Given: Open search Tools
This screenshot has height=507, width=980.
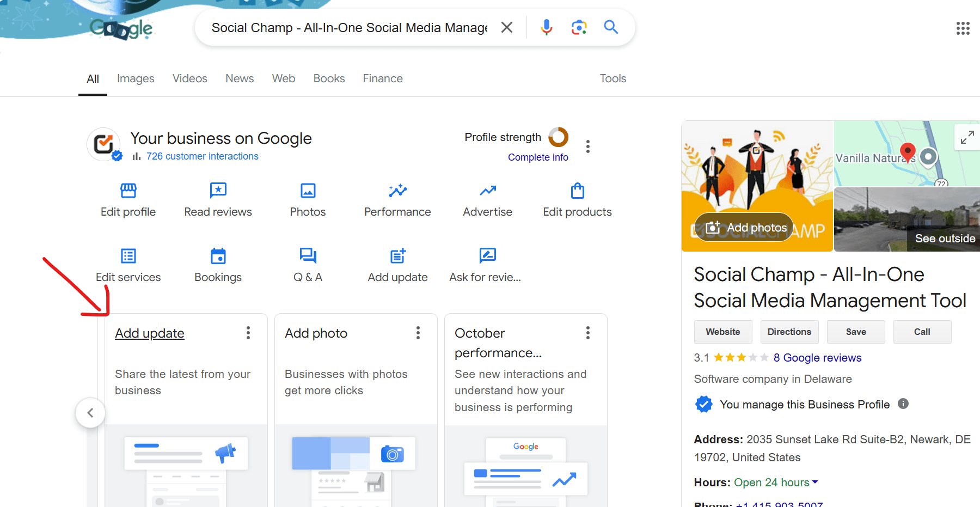Looking at the screenshot, I should click(613, 79).
